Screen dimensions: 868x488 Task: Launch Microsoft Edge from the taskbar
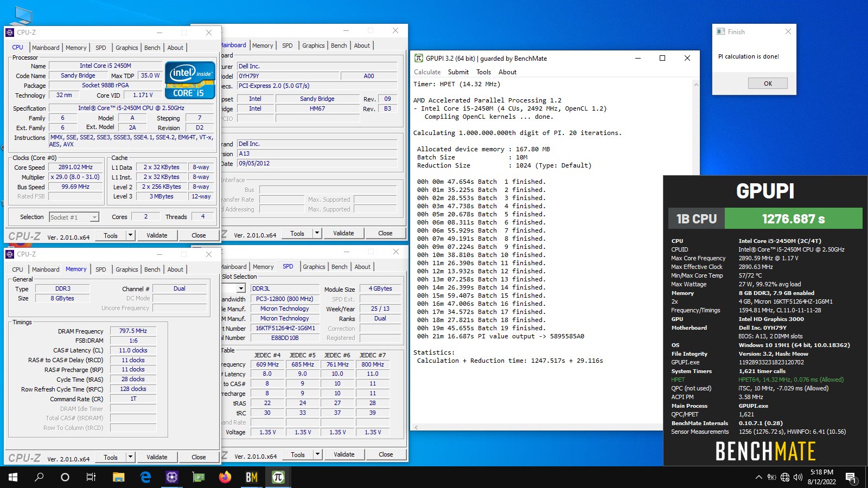coord(145,477)
